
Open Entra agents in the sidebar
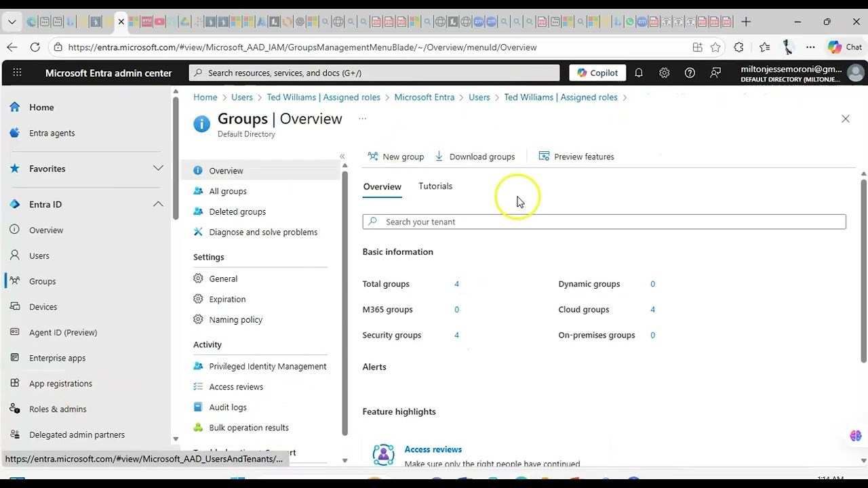(x=52, y=133)
